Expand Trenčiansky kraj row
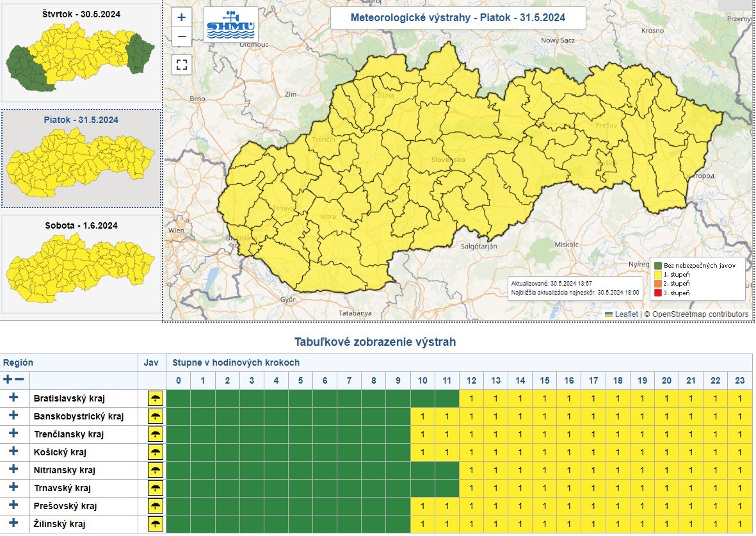Image resolution: width=756 pixels, height=536 pixels. 13,434
